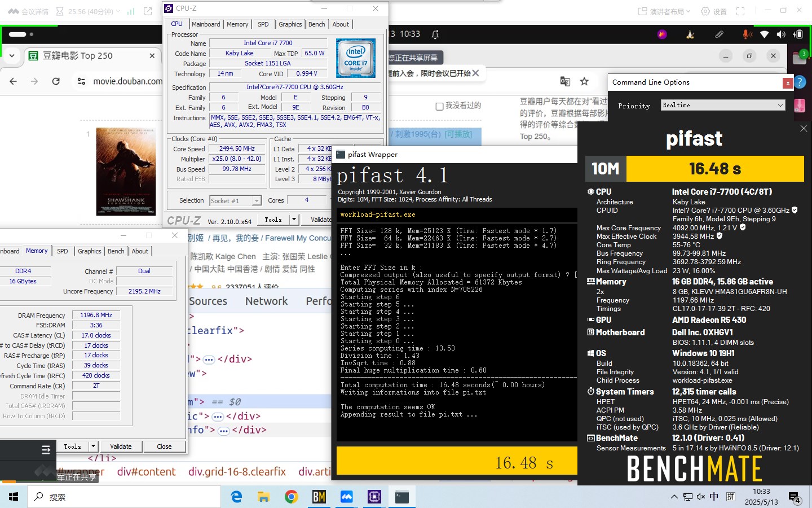Open CPU-Z taskbar icon
Image resolution: width=812 pixels, height=508 pixels.
point(374,497)
